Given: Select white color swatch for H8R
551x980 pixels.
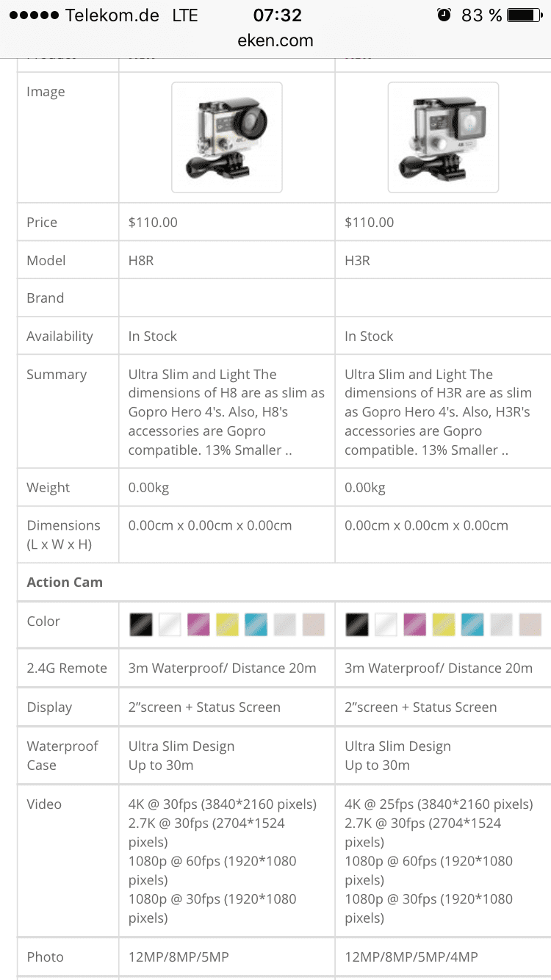Looking at the screenshot, I should [x=170, y=624].
